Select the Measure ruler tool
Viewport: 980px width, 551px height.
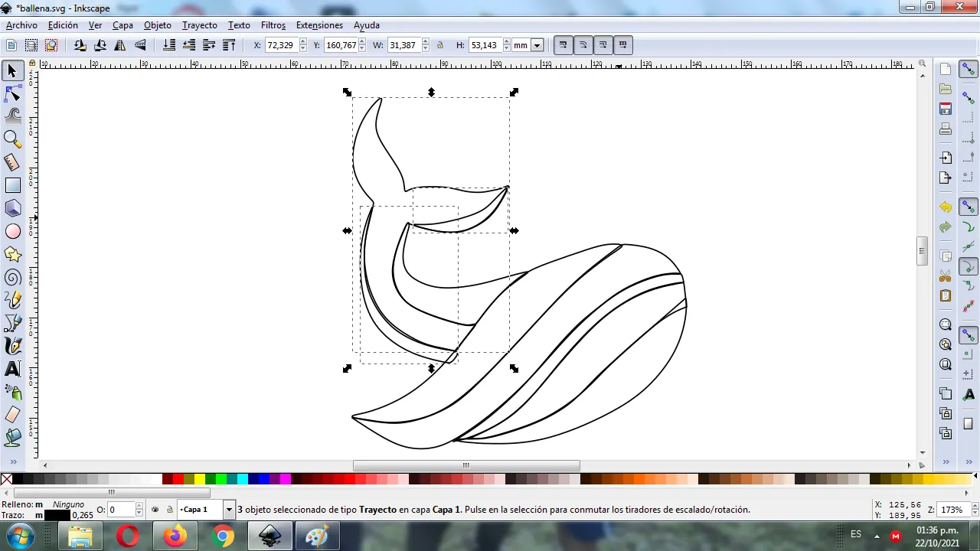click(12, 162)
